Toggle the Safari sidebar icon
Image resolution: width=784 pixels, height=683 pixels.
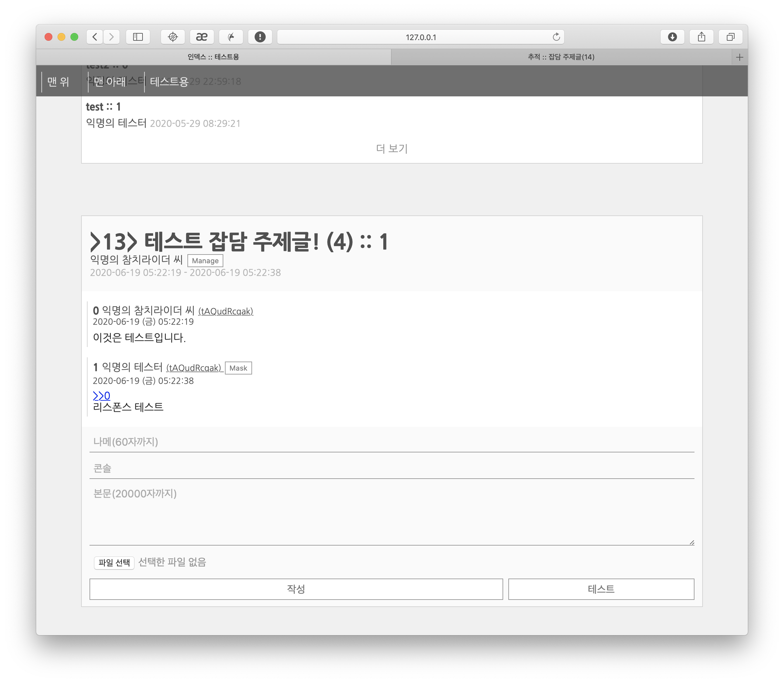138,37
